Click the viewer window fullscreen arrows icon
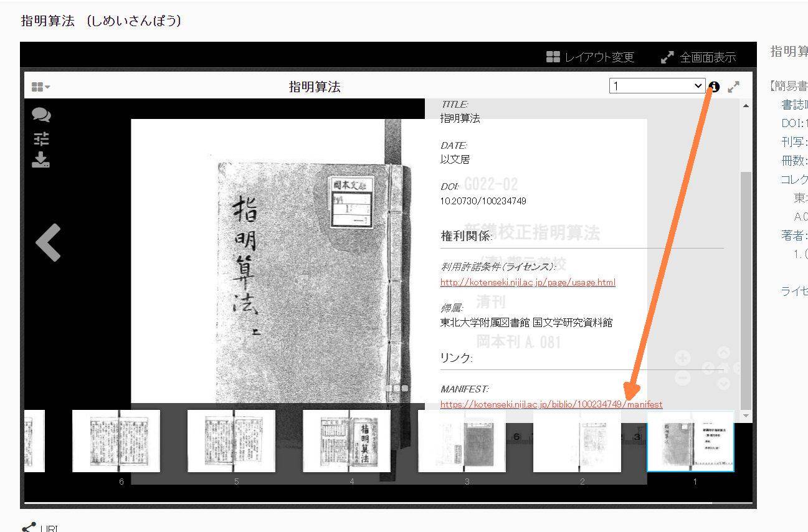 734,87
